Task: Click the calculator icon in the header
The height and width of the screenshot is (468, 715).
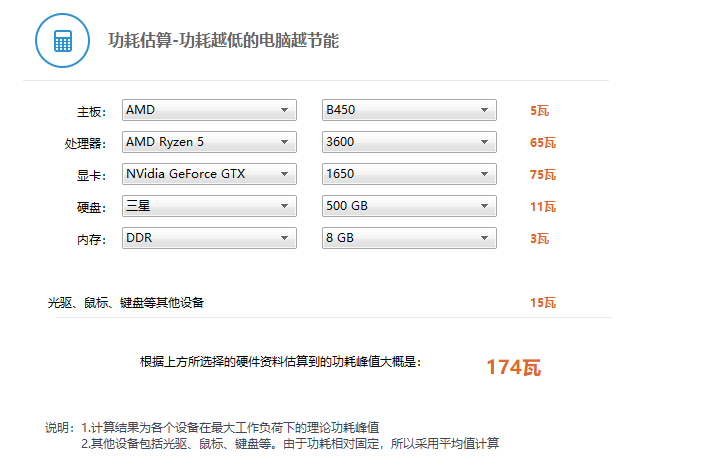Action: point(62,41)
